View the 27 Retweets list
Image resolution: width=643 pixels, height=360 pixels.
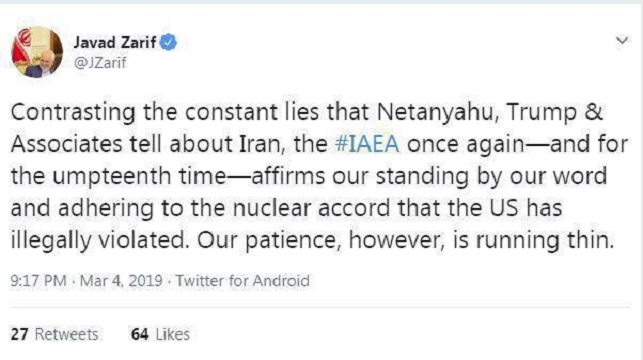coord(55,334)
